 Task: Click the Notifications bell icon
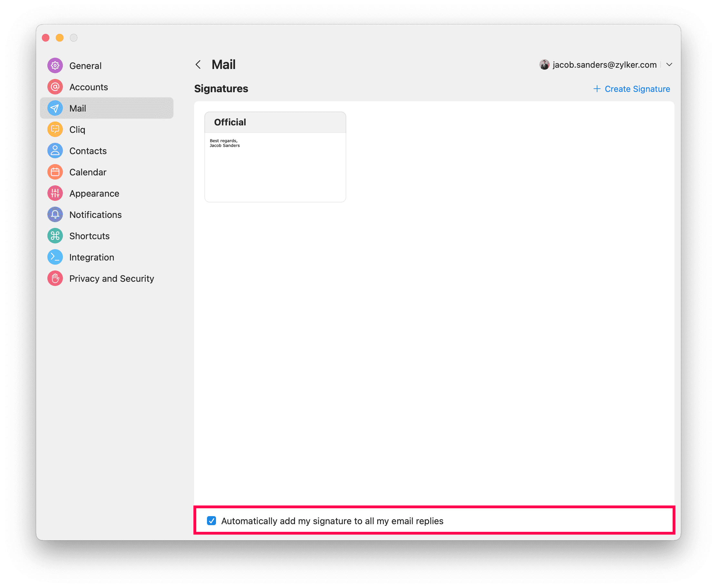[x=55, y=215]
